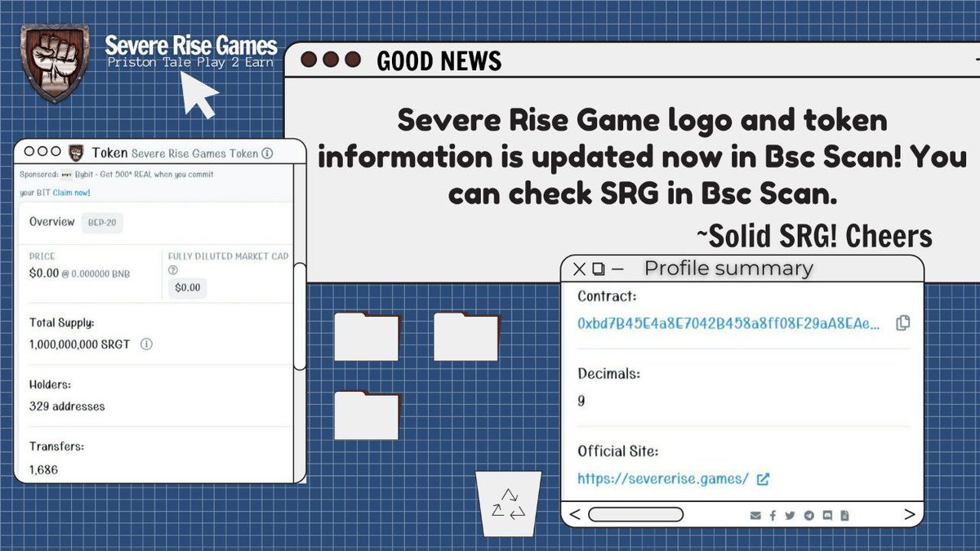This screenshot has height=551, width=980.
Task: Click the Profile summary window title
Action: point(728,269)
